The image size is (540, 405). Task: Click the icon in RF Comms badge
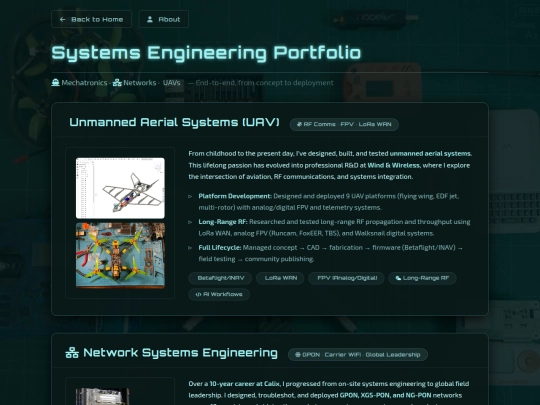[x=299, y=124]
